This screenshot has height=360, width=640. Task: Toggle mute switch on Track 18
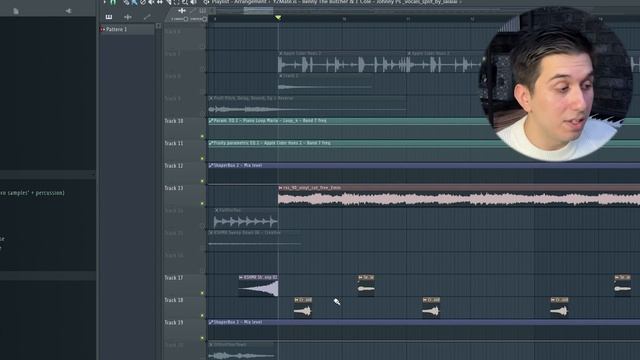click(202, 316)
